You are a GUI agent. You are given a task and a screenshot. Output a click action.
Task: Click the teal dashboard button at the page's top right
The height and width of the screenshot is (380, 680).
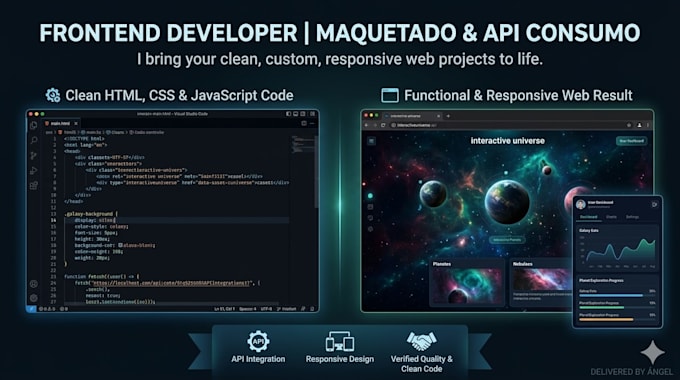pos(631,141)
